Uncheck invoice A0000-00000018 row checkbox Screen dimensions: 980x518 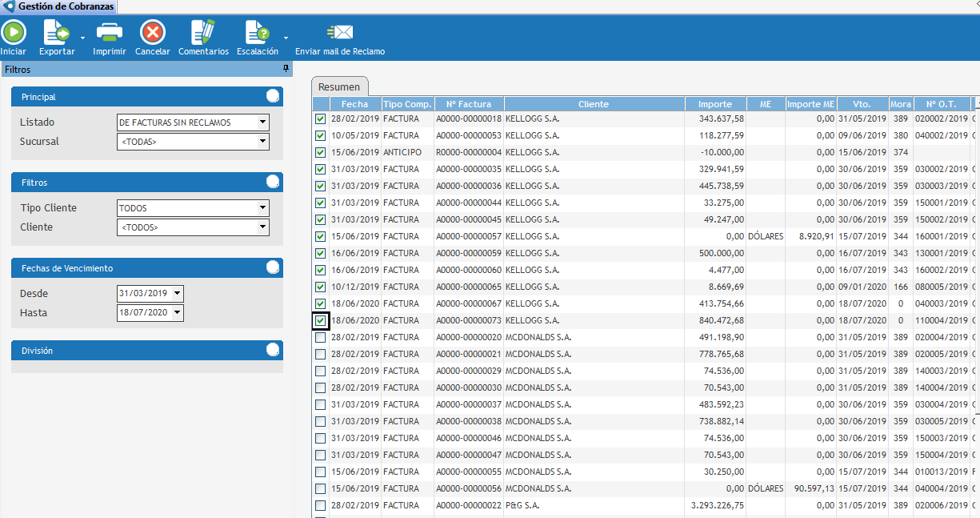point(321,118)
